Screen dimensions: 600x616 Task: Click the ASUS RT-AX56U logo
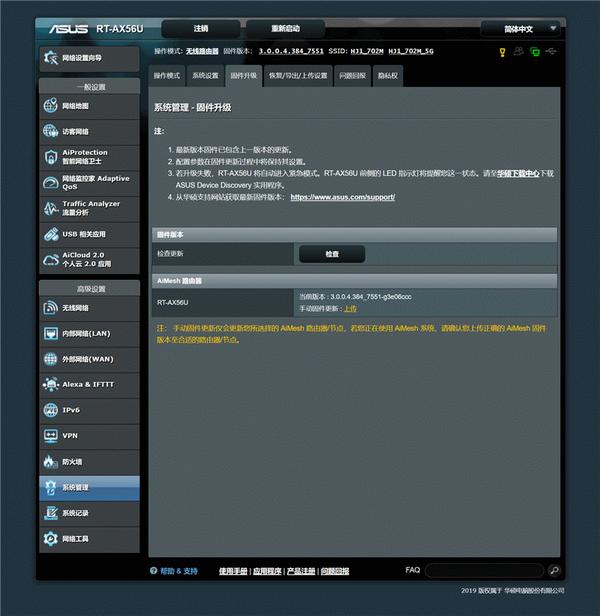[x=96, y=29]
